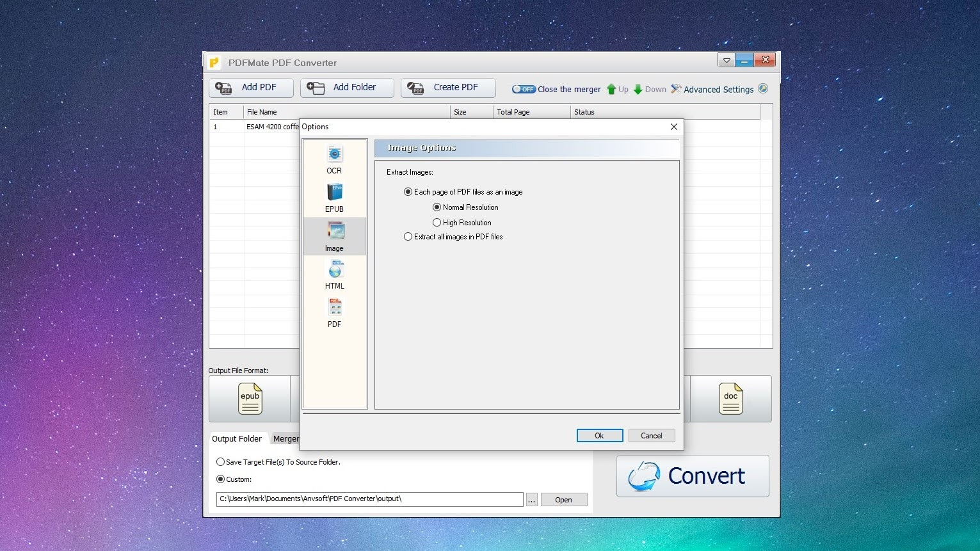Open the output folder with Open button
This screenshot has height=551, width=980.
564,500
